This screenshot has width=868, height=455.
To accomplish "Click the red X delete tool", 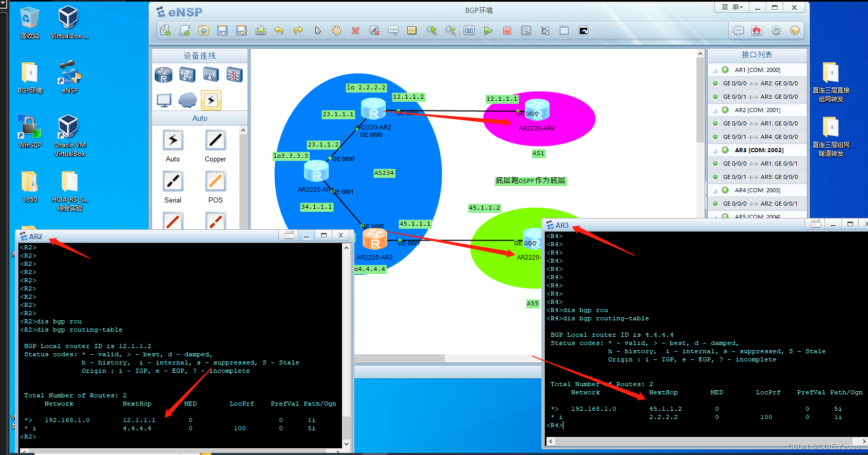I will coord(355,30).
